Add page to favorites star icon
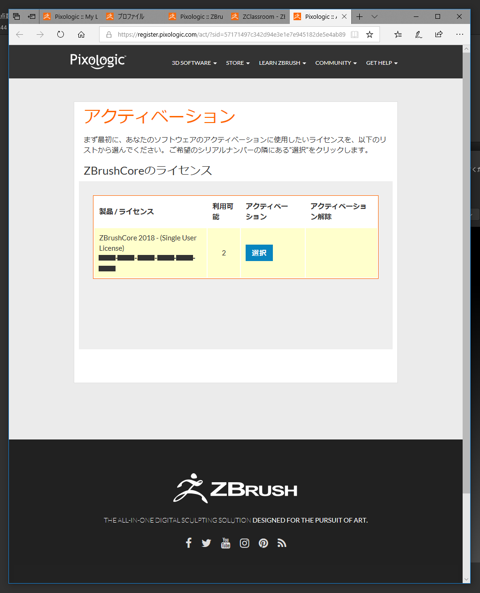 point(370,35)
